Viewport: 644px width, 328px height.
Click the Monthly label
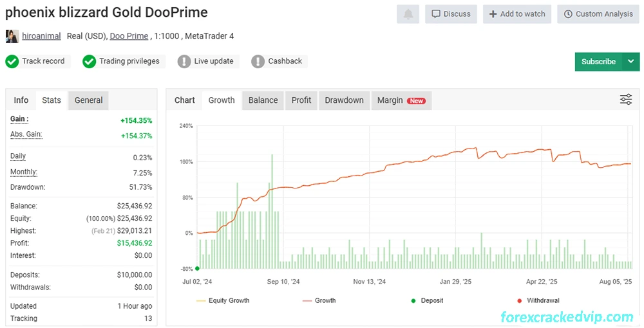point(24,172)
